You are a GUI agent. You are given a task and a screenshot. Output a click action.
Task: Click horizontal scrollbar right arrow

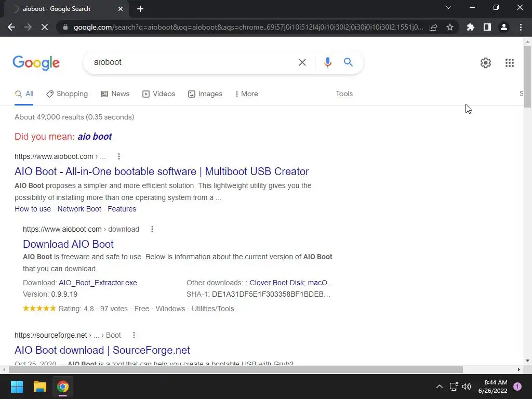point(519,369)
